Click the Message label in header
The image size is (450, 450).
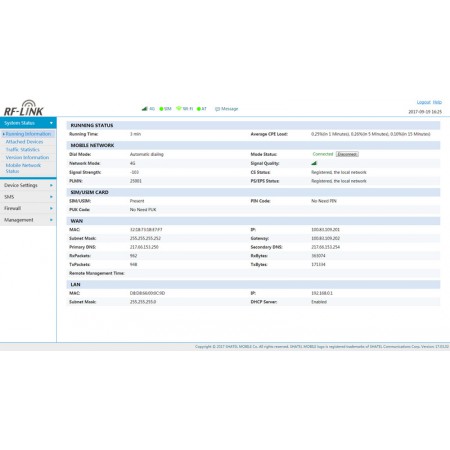230,109
